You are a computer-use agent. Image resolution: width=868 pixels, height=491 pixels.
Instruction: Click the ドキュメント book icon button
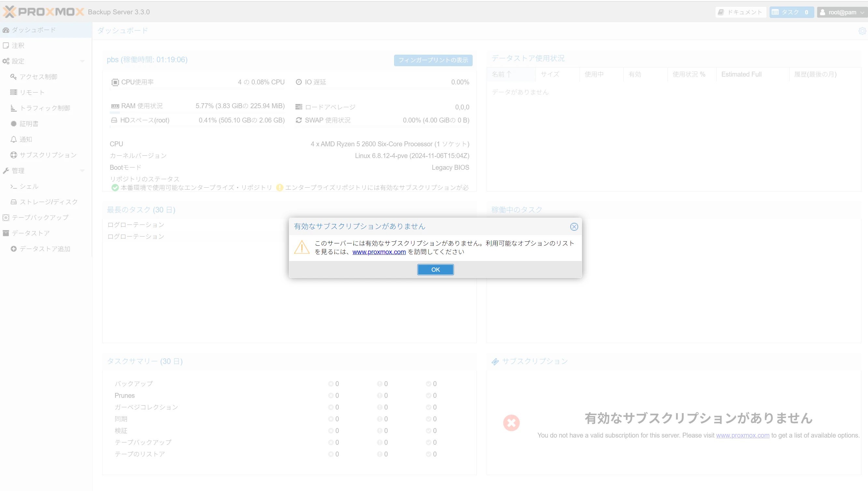click(x=741, y=12)
